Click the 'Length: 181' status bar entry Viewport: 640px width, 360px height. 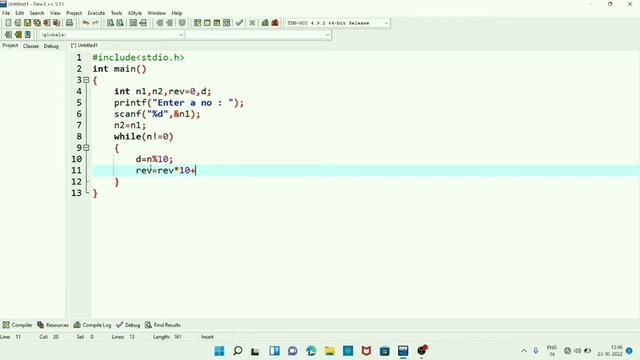[x=167, y=337]
